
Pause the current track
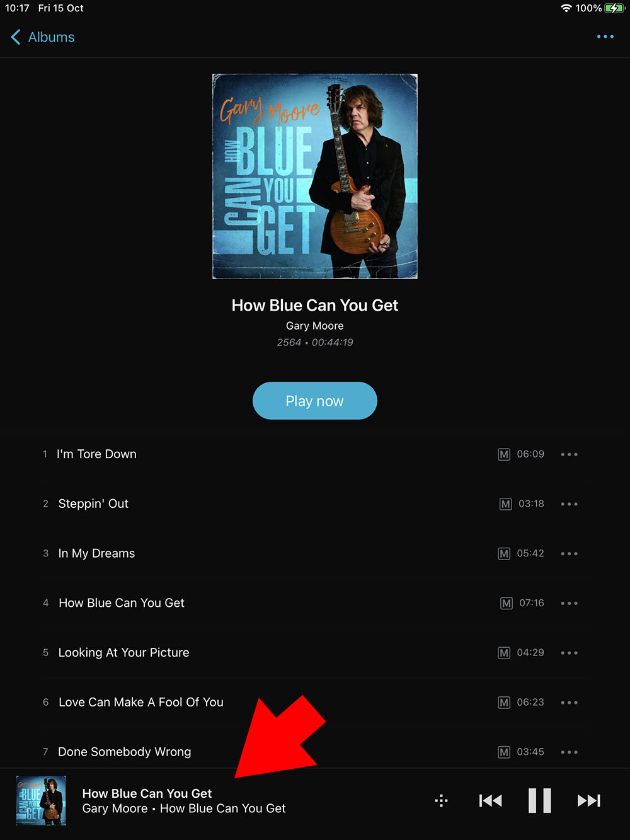click(539, 800)
